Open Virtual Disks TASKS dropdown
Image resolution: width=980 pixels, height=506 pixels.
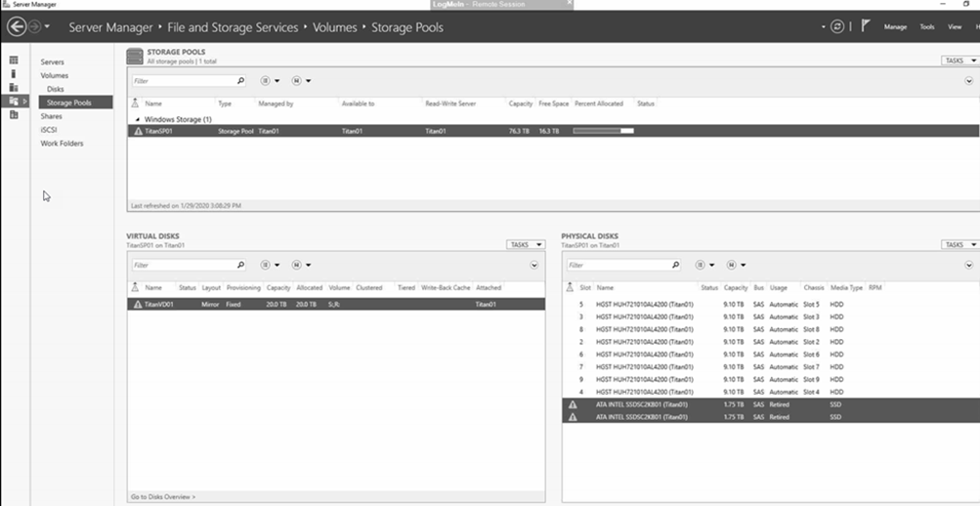526,245
